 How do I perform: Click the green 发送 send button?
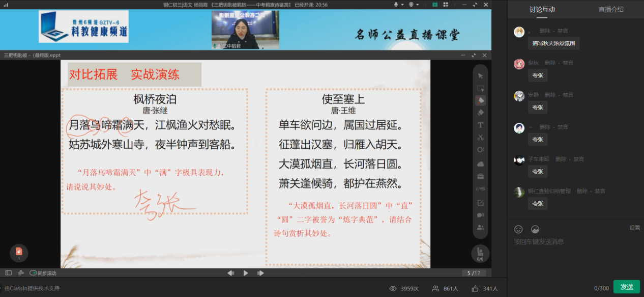pos(626,287)
